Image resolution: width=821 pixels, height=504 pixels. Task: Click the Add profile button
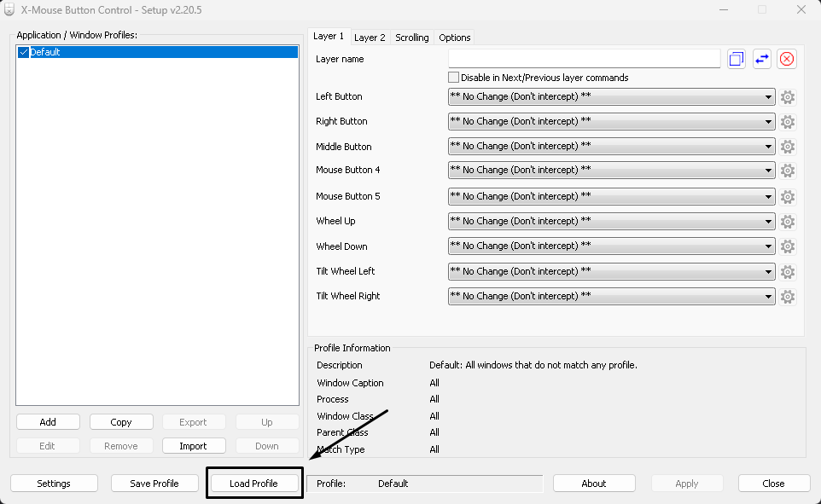[48, 422]
